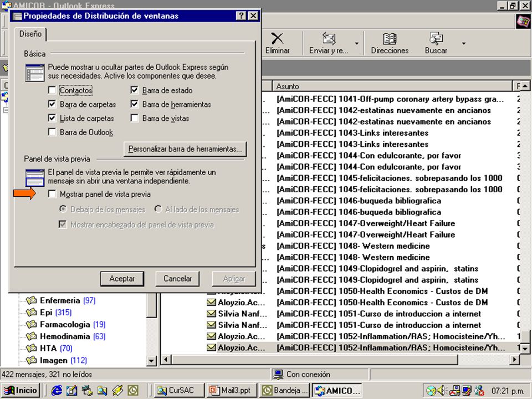The width and height of the screenshot is (532, 399).
Task: Click the Buscar toolbar icon
Action: (436, 39)
